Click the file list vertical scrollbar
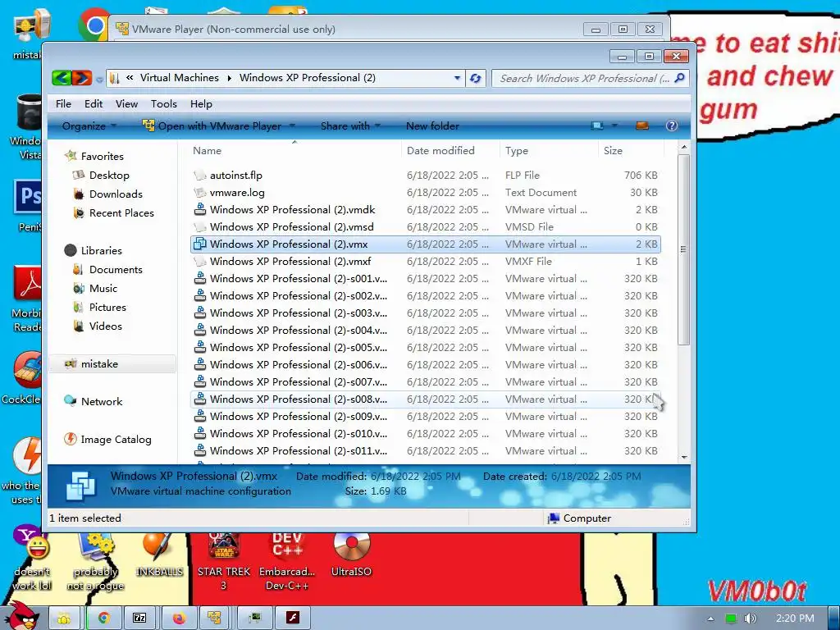This screenshot has height=630, width=840. tap(683, 249)
